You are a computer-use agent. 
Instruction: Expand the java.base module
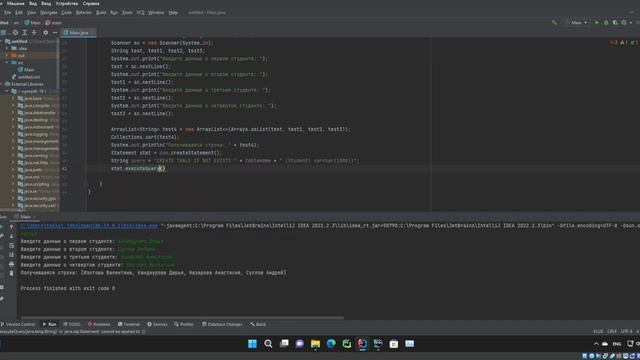coord(13,98)
